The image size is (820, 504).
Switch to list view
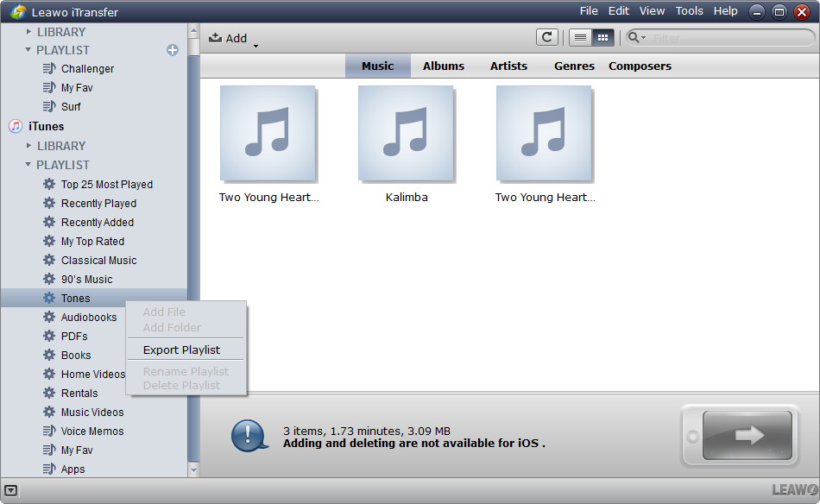pos(580,38)
